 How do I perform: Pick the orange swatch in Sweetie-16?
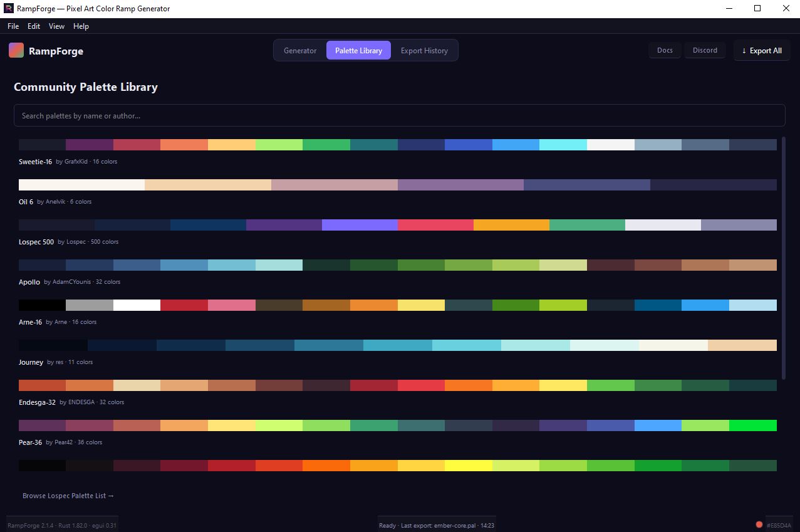point(184,145)
